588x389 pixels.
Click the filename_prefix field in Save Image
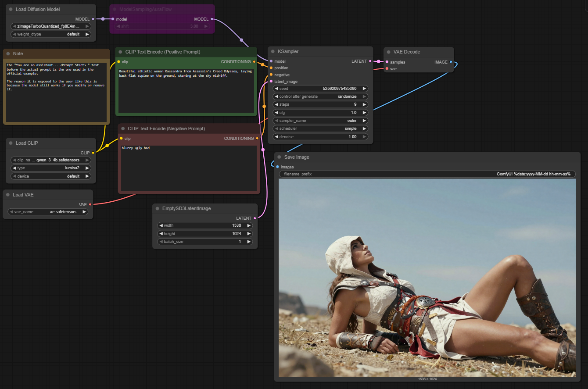[x=427, y=174]
